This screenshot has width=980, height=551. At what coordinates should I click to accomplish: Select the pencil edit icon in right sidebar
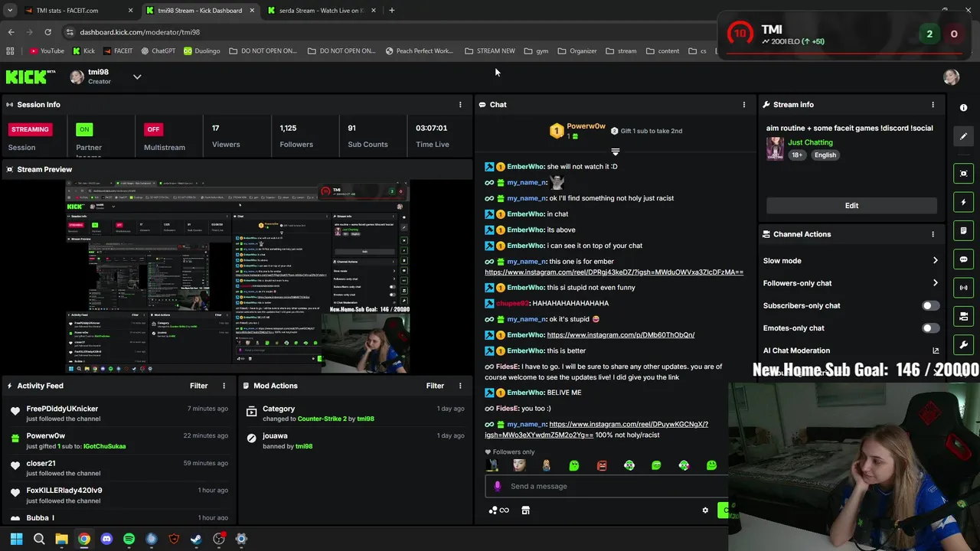click(x=963, y=136)
